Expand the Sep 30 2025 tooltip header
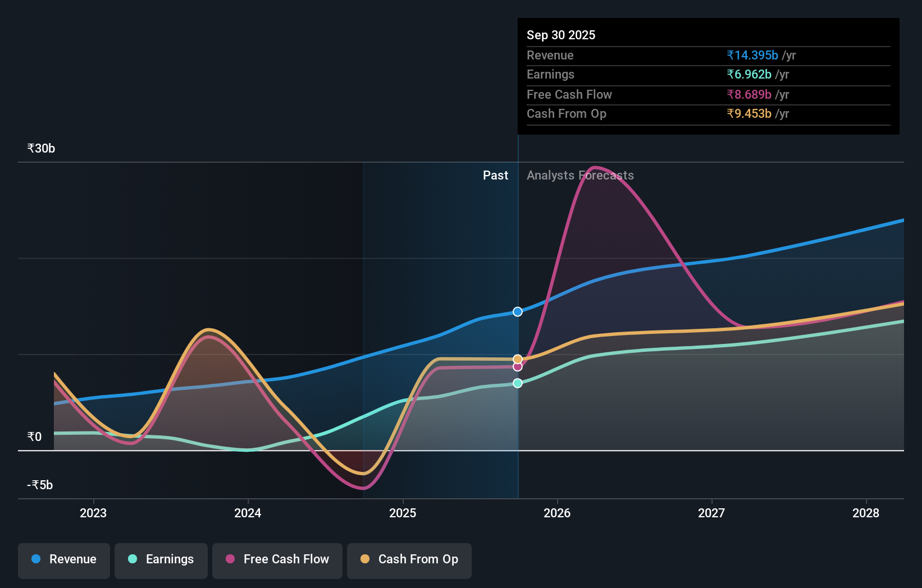The height and width of the screenshot is (588, 922). pyautogui.click(x=560, y=35)
